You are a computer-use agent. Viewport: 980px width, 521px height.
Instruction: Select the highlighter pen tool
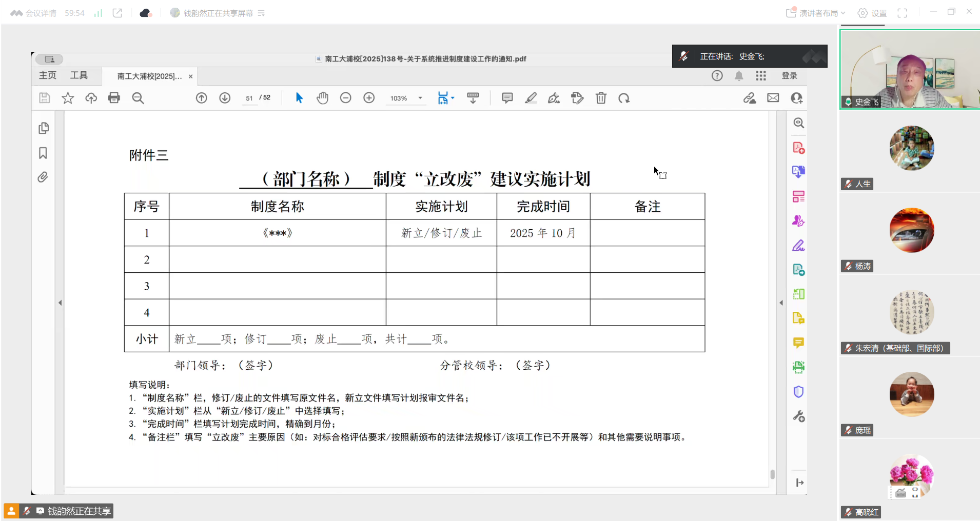[531, 98]
